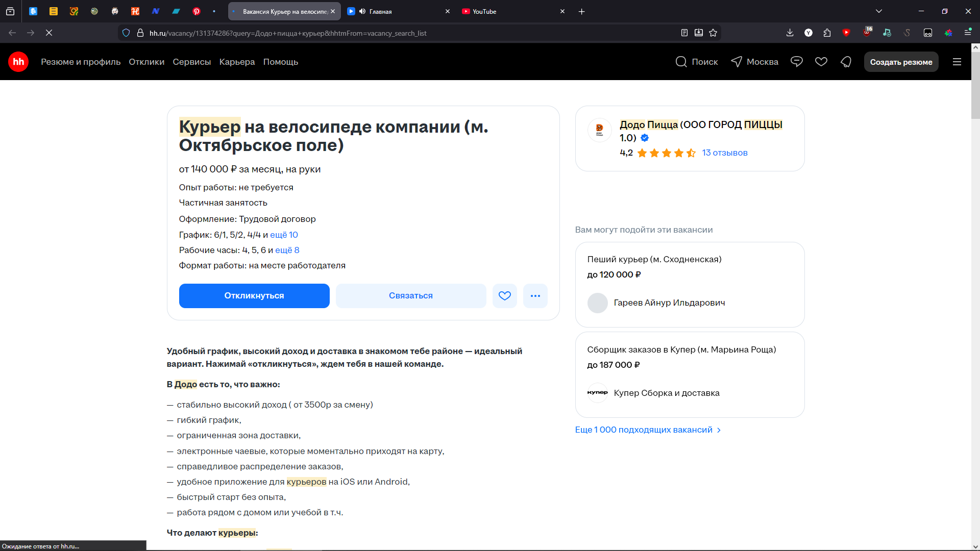Open the chat messages icon in header

[x=796, y=62]
